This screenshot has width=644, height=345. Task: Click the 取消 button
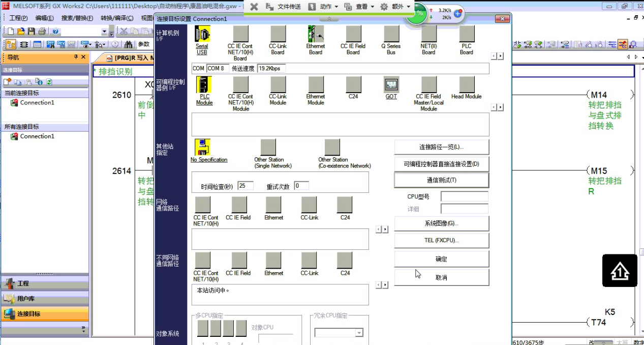point(441,277)
